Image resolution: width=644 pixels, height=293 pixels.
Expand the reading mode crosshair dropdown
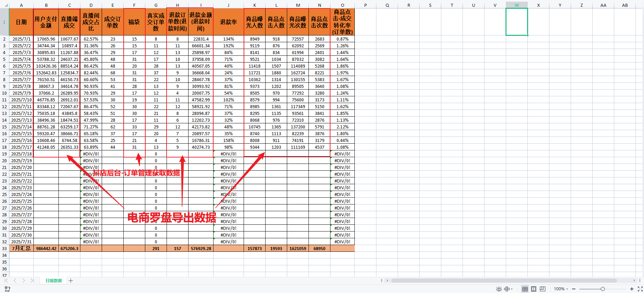coord(512,289)
